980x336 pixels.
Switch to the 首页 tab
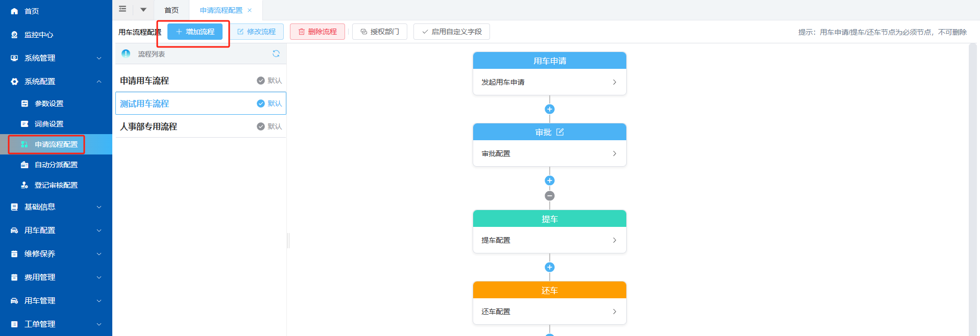click(x=171, y=10)
